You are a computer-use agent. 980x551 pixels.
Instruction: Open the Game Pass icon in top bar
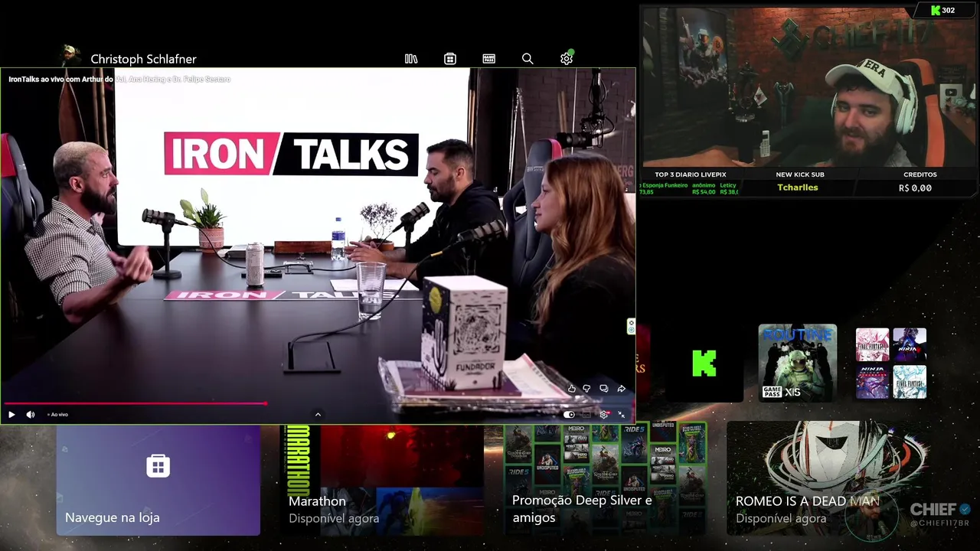[x=488, y=59]
